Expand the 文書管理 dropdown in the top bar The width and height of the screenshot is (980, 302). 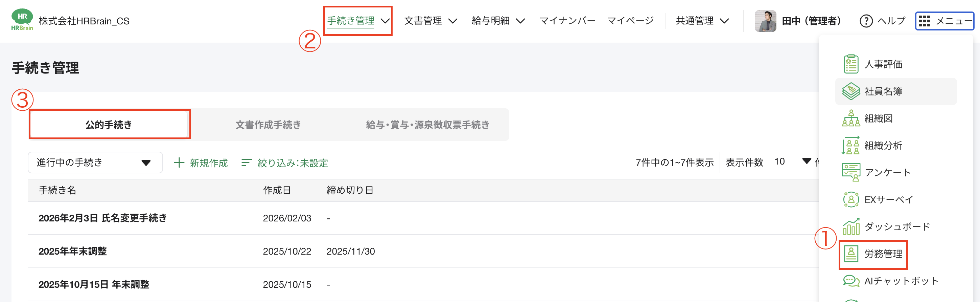pyautogui.click(x=432, y=21)
